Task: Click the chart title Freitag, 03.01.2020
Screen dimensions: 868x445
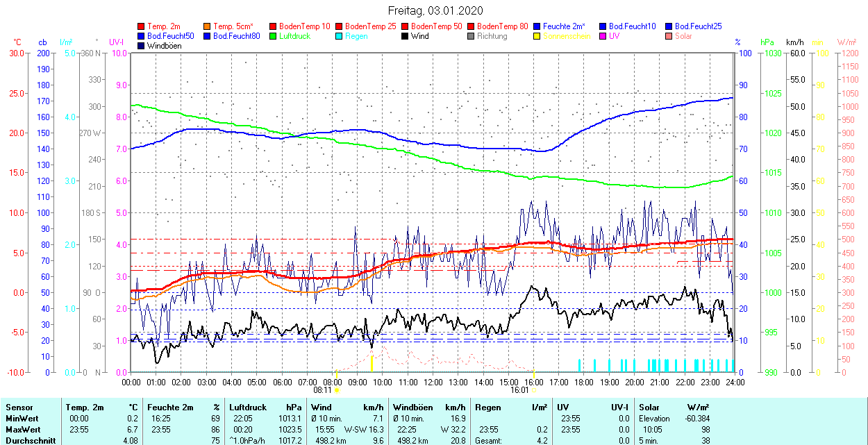Action: coord(435,10)
